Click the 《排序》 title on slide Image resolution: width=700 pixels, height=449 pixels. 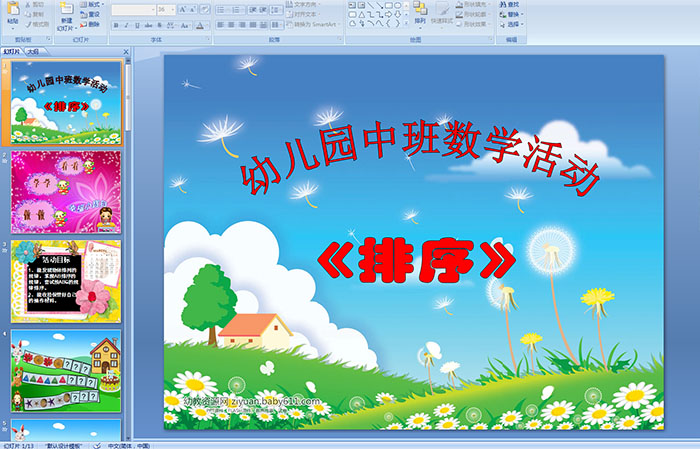(x=417, y=261)
